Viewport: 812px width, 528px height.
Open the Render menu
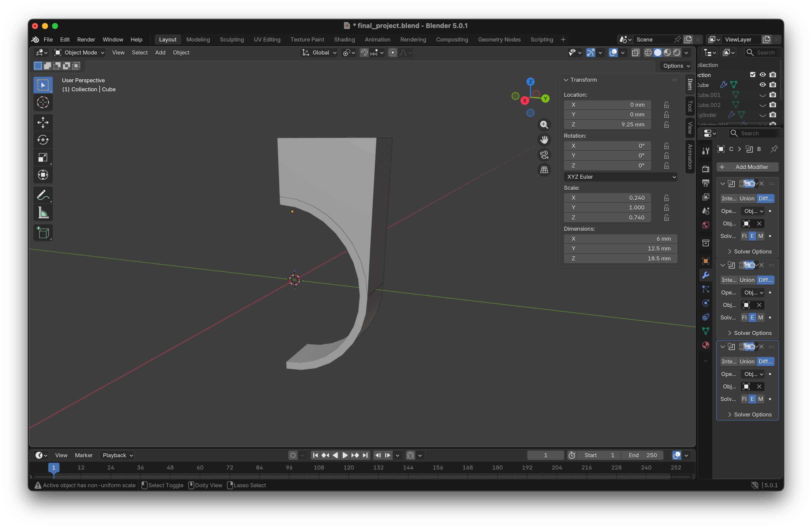click(86, 39)
